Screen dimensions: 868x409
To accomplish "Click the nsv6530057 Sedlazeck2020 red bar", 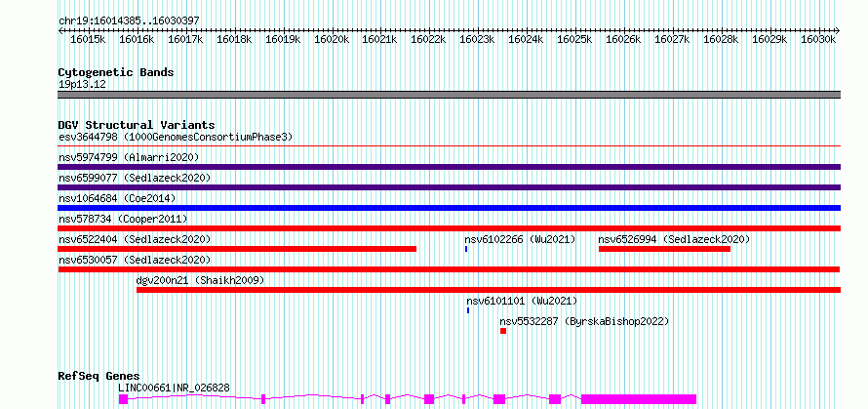I will 449,269.
